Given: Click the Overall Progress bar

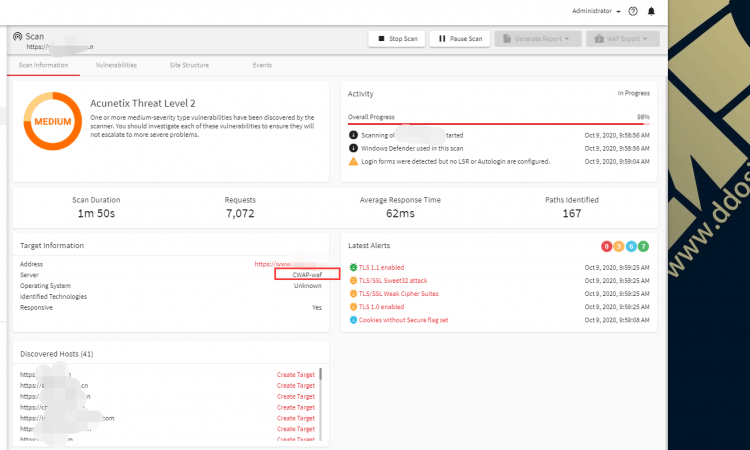Looking at the screenshot, I should [x=498, y=124].
